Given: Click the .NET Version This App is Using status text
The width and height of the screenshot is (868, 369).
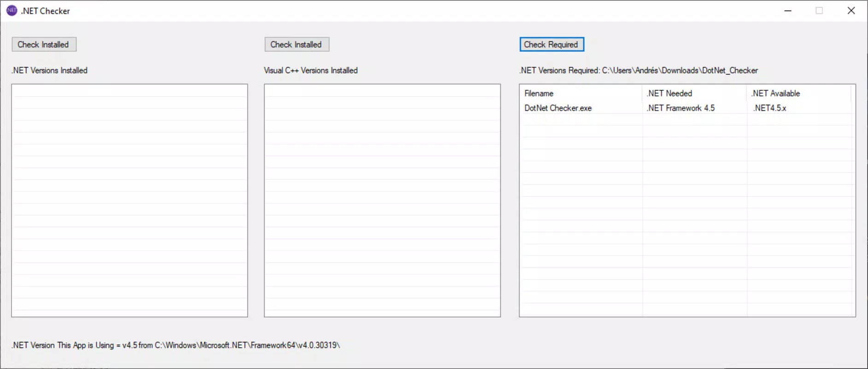Looking at the screenshot, I should pyautogui.click(x=176, y=345).
